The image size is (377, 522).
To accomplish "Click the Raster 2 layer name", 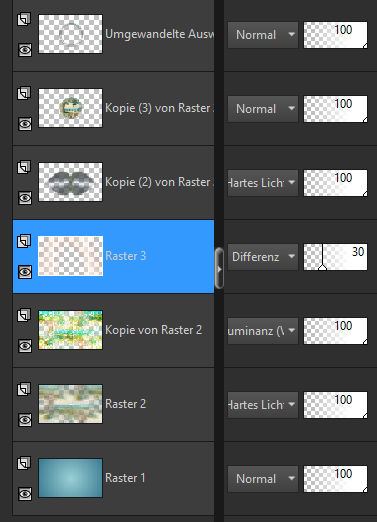I will pyautogui.click(x=125, y=404).
